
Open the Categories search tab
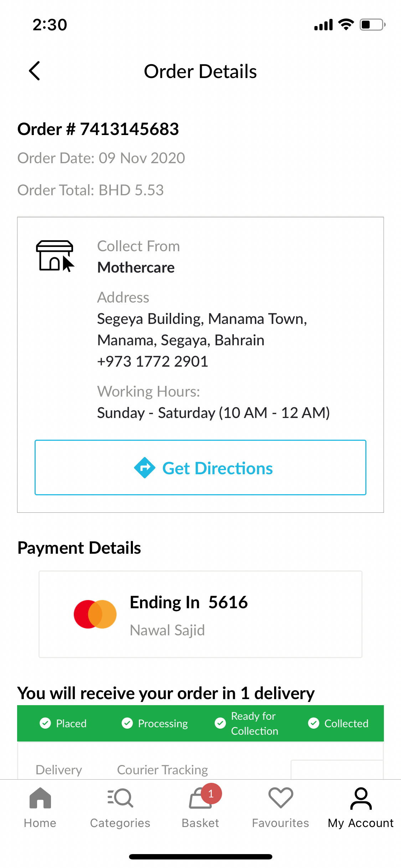120,807
